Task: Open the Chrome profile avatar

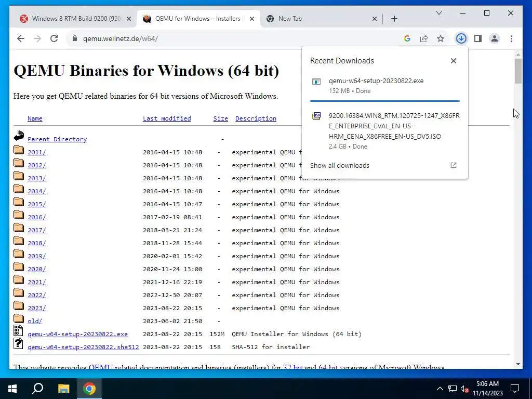Action: click(495, 38)
